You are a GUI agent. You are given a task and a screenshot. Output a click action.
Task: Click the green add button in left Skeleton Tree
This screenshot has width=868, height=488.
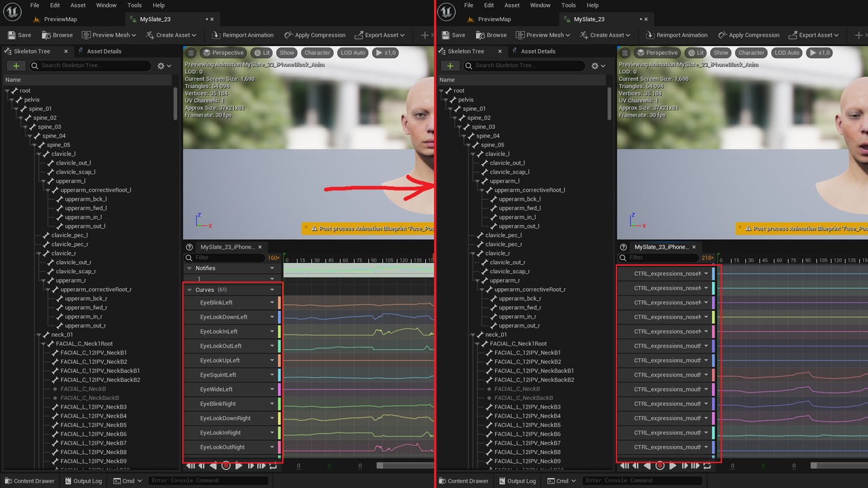point(16,66)
